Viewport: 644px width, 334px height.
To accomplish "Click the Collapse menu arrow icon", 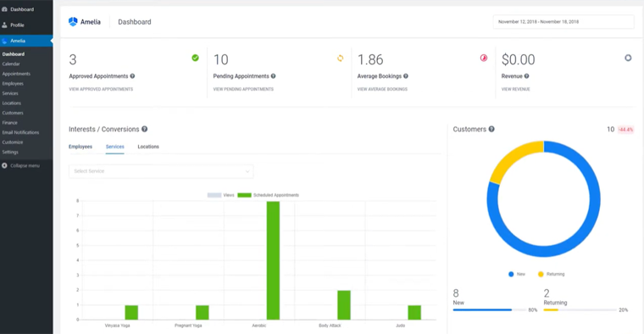I will [4, 165].
